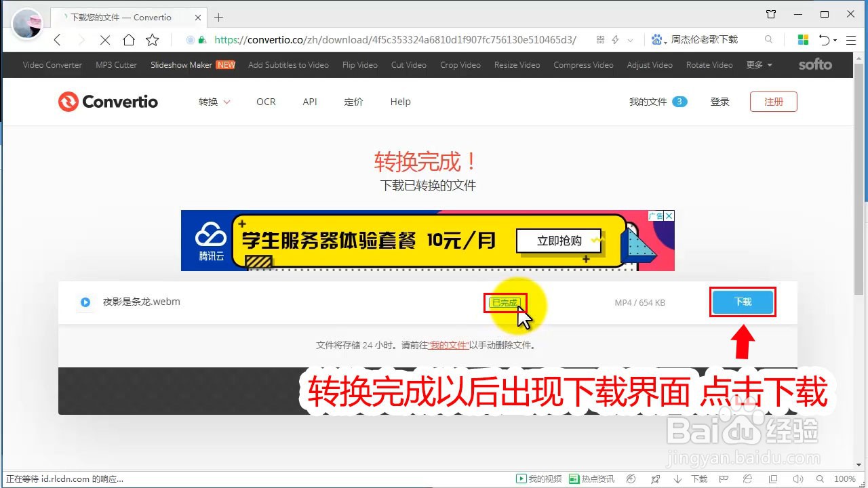868x488 pixels.
Task: Switch to IE compatibility mode icon
Action: pyautogui.click(x=748, y=479)
